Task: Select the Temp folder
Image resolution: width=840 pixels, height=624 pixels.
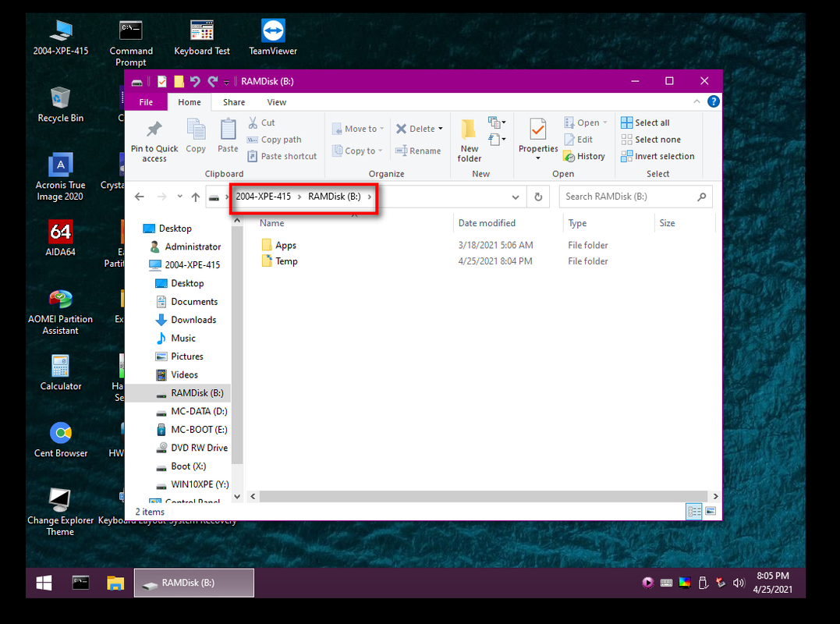Action: 280,261
